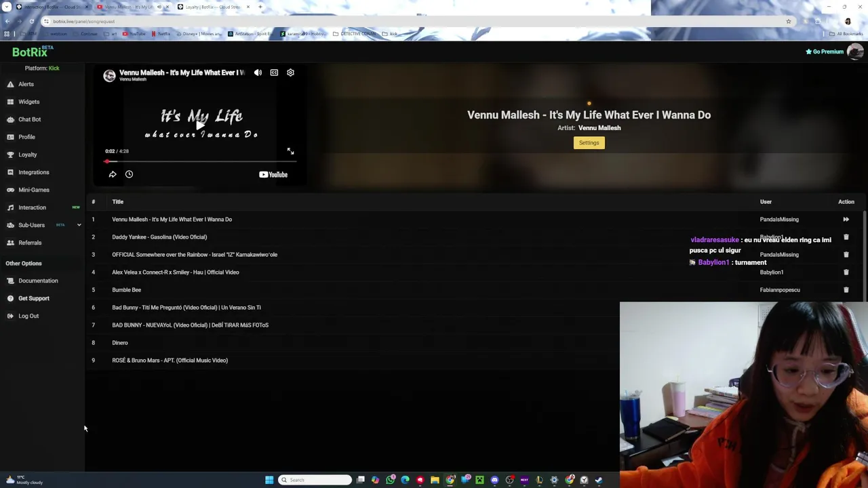Delete Daddy Yankee Gasolina from queue
This screenshot has height=488, width=868.
click(846, 237)
